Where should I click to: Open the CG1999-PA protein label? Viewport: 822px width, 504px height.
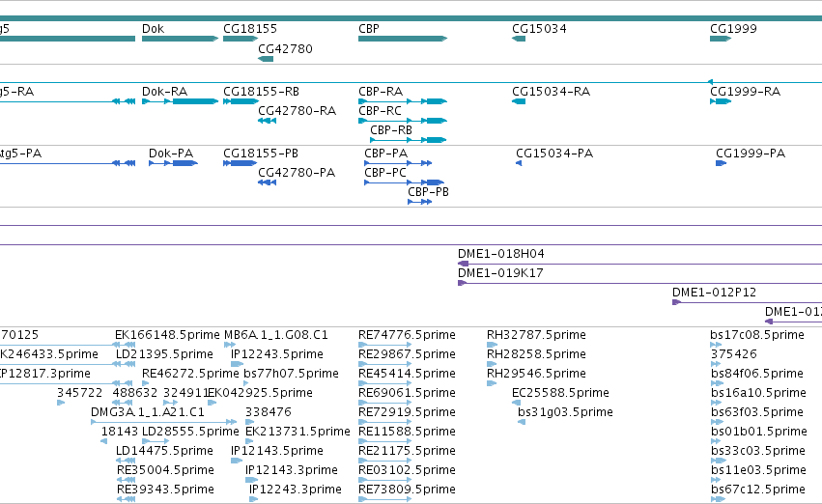click(x=751, y=154)
